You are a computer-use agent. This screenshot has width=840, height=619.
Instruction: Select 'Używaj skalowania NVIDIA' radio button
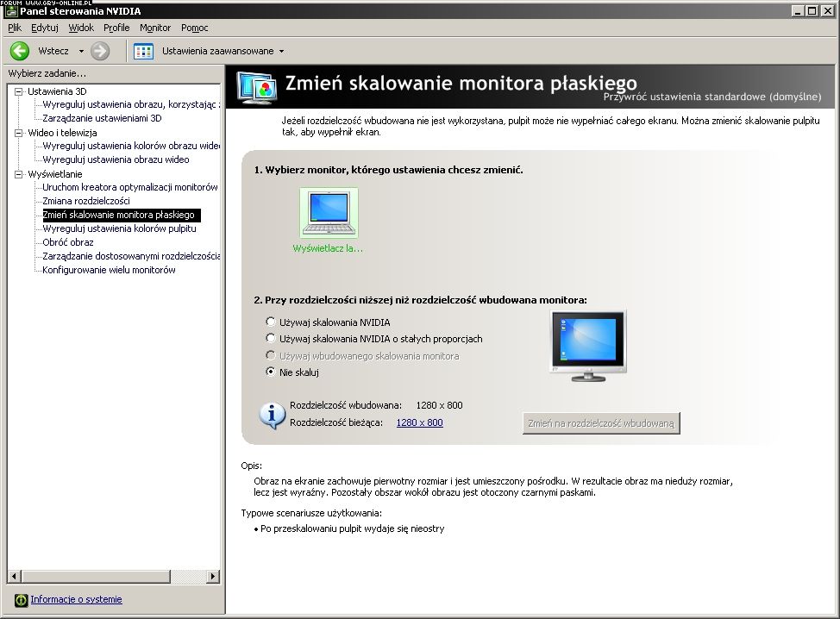[271, 322]
